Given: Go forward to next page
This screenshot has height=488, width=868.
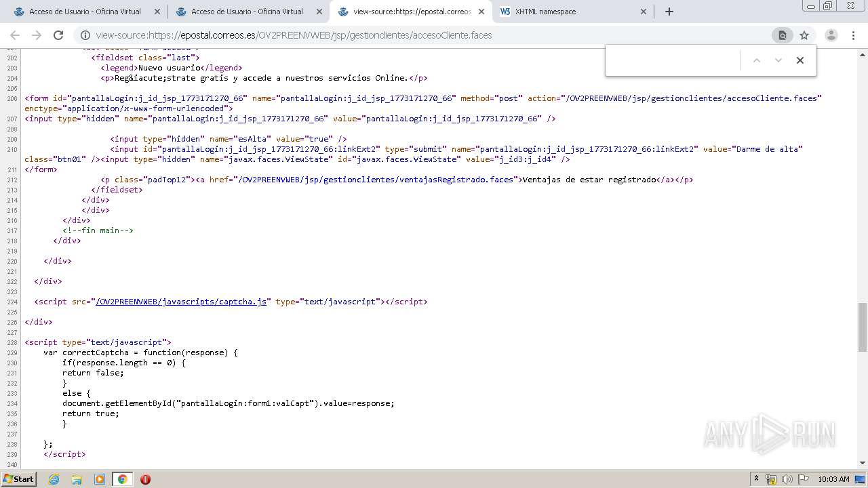Looking at the screenshot, I should 37,35.
